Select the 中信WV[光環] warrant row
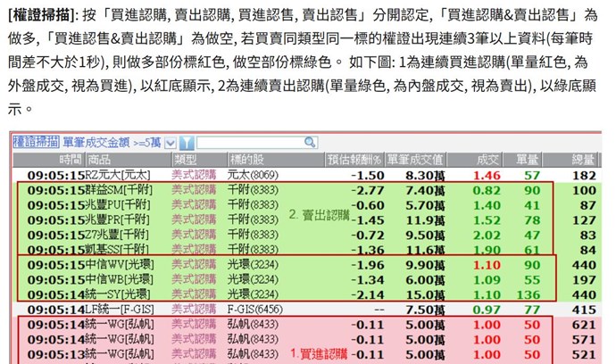Viewport: 616px width, 364px height. click(306, 265)
